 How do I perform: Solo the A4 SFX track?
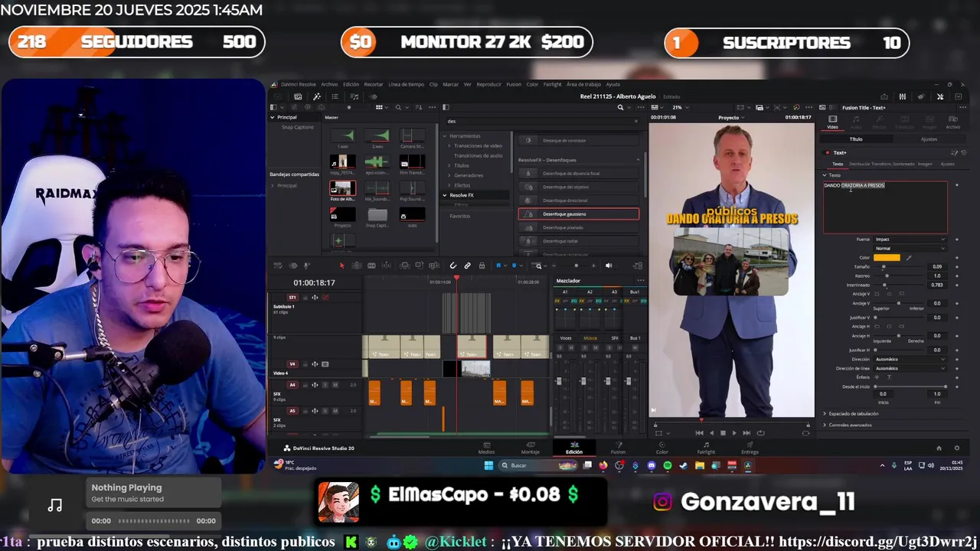[x=325, y=385]
